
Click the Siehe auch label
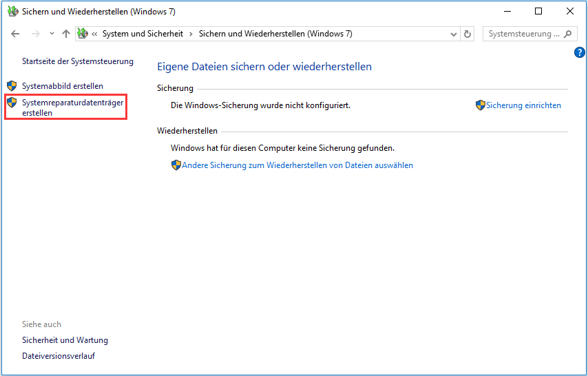point(41,324)
